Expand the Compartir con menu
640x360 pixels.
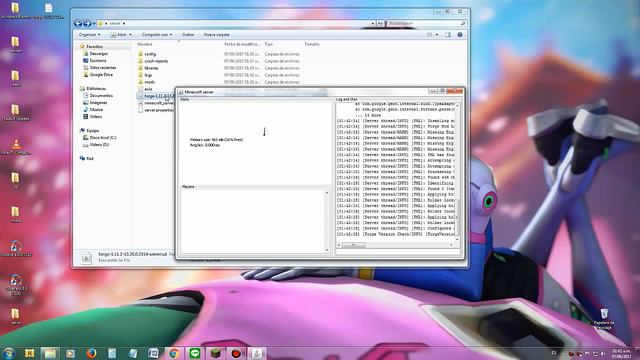pyautogui.click(x=157, y=35)
